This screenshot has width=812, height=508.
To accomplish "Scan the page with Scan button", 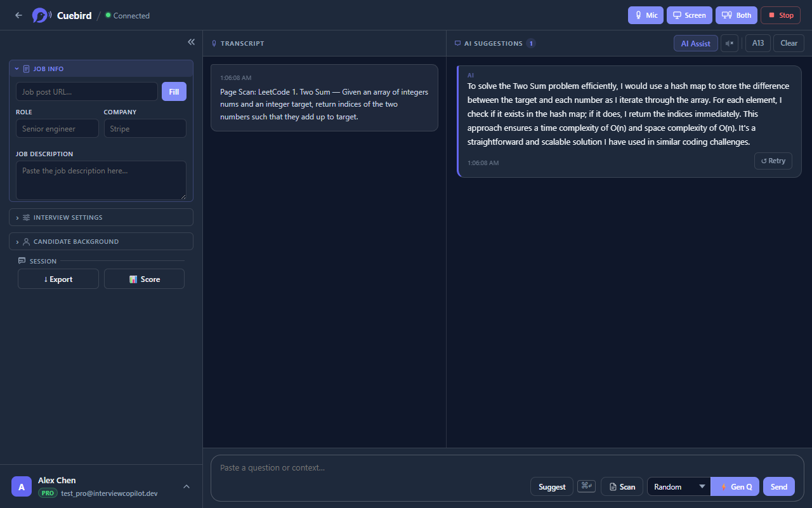I will tap(622, 487).
